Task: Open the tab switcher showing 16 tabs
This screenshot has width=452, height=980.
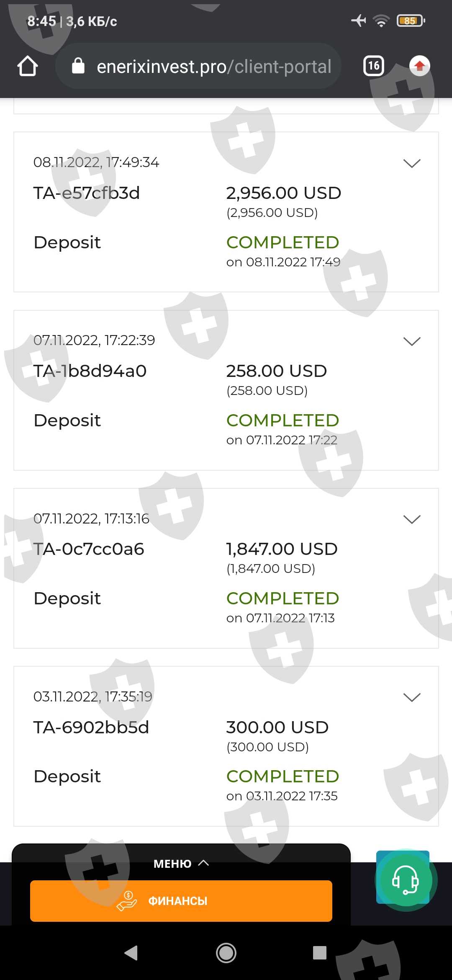Action: [374, 66]
